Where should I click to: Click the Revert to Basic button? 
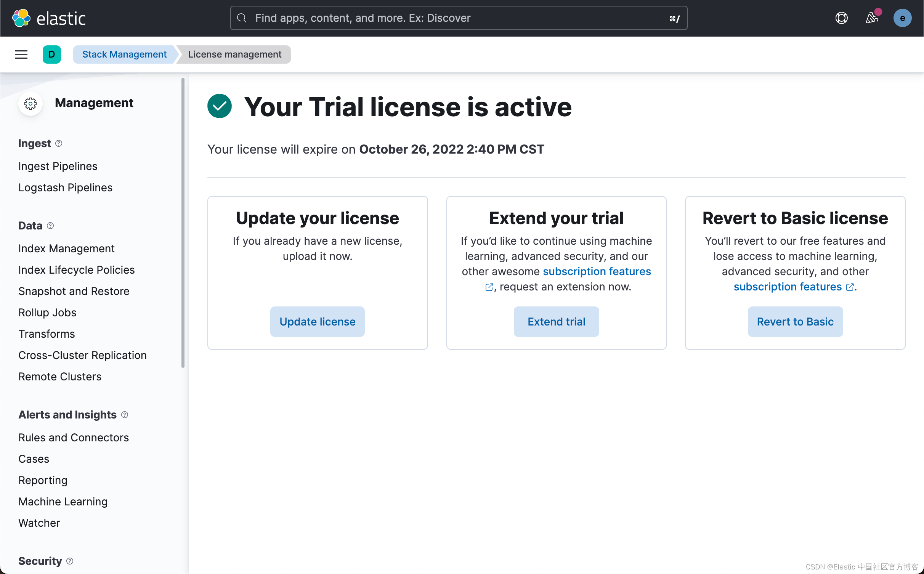tap(794, 321)
